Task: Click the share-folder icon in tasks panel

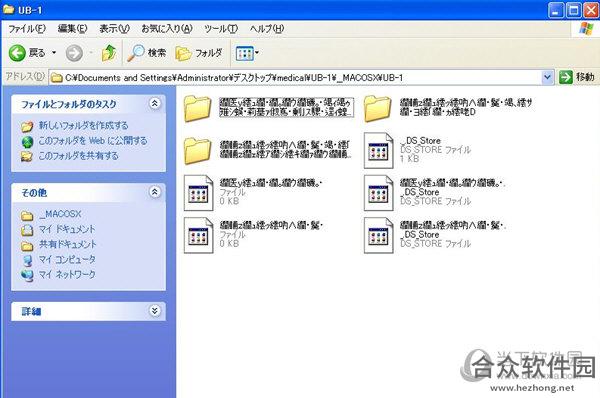Action: 27,156
